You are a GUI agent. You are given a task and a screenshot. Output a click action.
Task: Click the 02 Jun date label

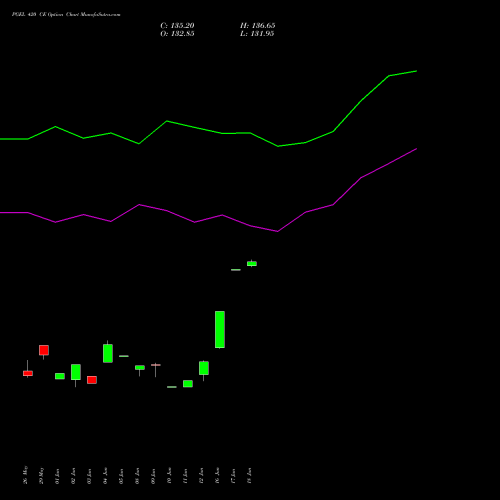point(74,476)
